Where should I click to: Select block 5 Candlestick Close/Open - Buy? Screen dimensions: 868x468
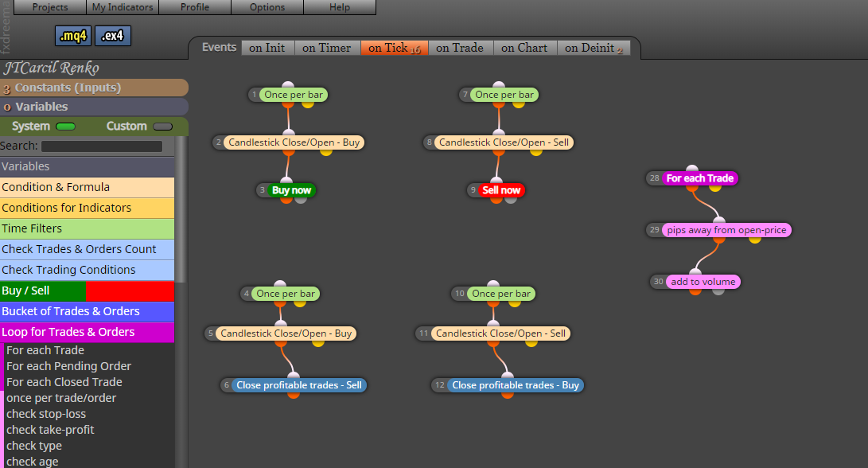(x=286, y=333)
